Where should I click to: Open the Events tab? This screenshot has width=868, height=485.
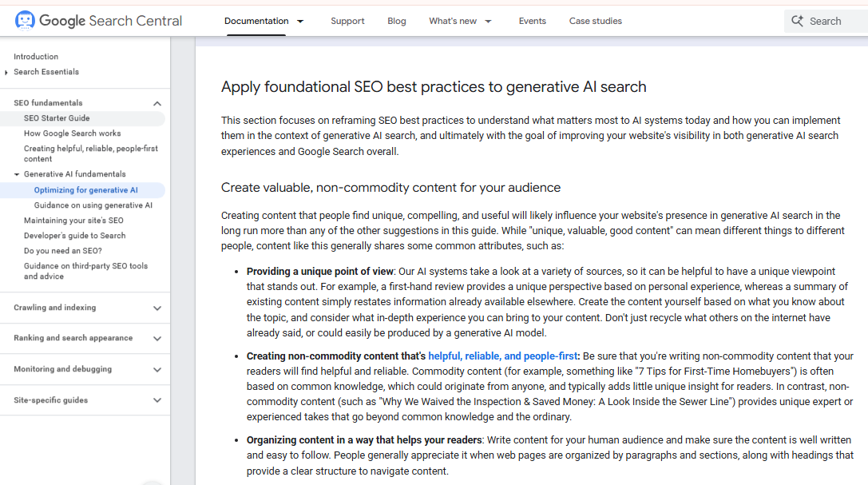[532, 21]
